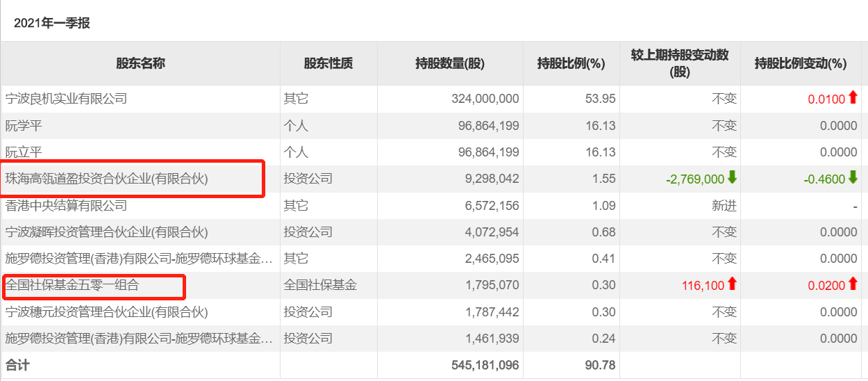868x381 pixels.
Task: Click total share count 545,181,096
Action: tap(485, 365)
